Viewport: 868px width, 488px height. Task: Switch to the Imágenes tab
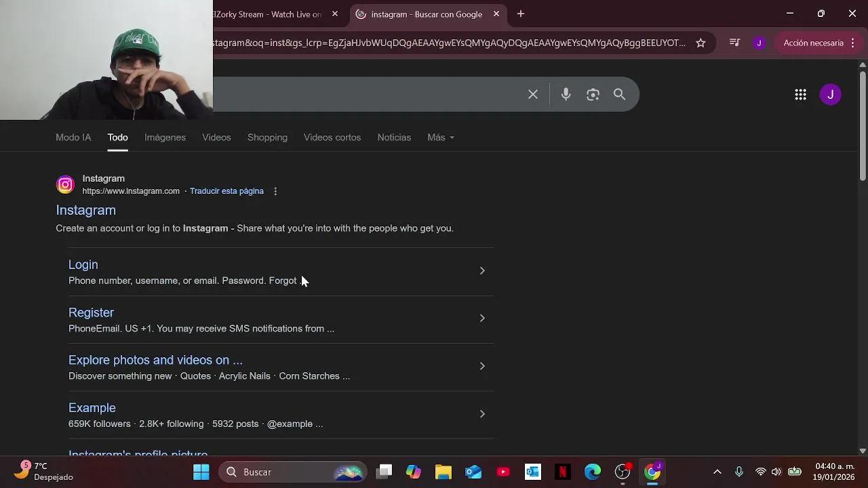click(x=165, y=138)
